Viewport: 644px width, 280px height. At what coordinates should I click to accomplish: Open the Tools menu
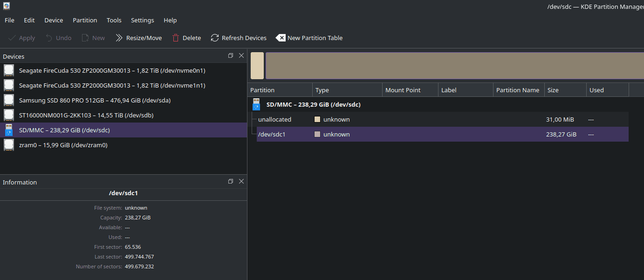click(x=114, y=20)
